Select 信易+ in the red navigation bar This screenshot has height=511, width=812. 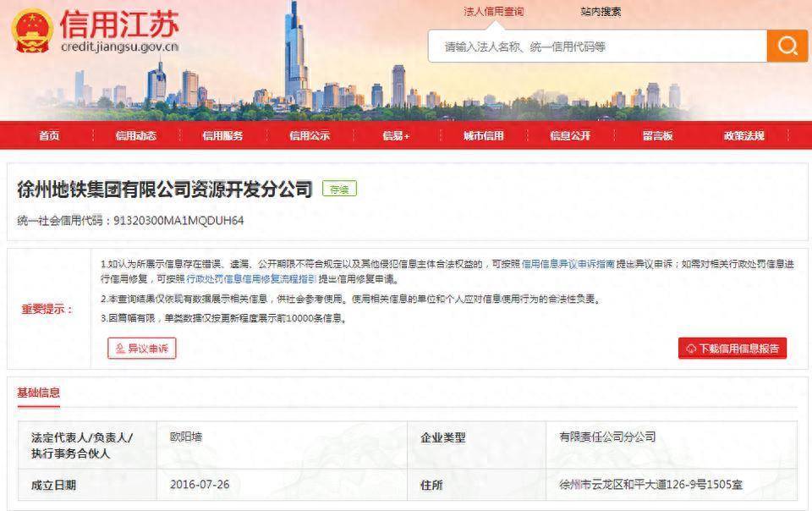396,135
